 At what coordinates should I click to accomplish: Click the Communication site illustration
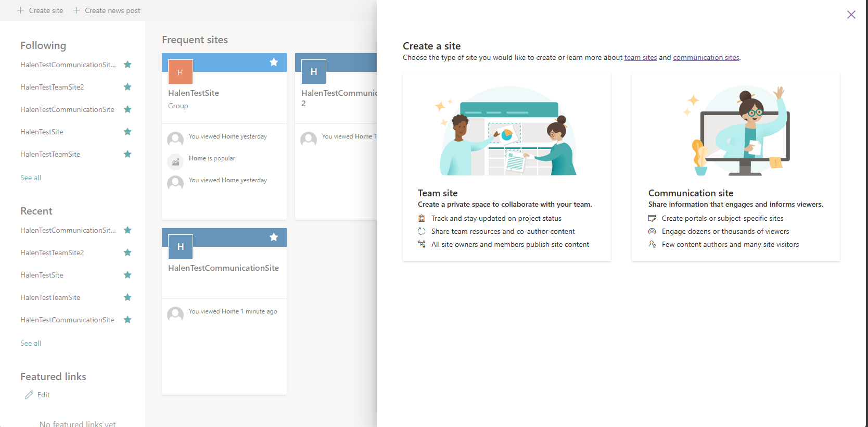(x=736, y=131)
